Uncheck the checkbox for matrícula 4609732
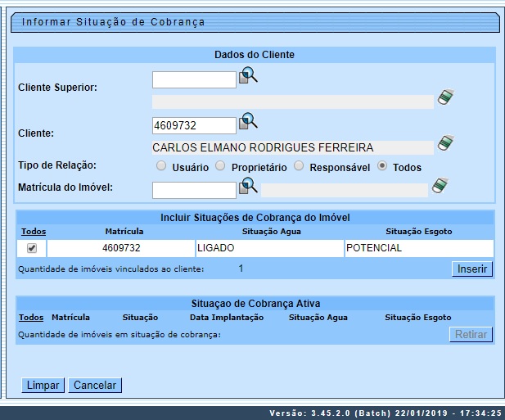This screenshot has height=420, width=505. (32, 248)
